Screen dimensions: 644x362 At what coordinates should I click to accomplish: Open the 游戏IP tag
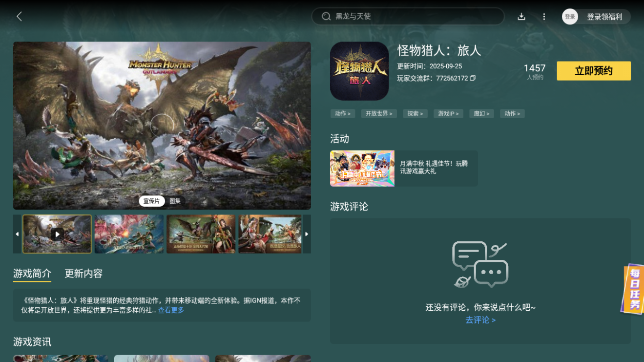pyautogui.click(x=448, y=113)
